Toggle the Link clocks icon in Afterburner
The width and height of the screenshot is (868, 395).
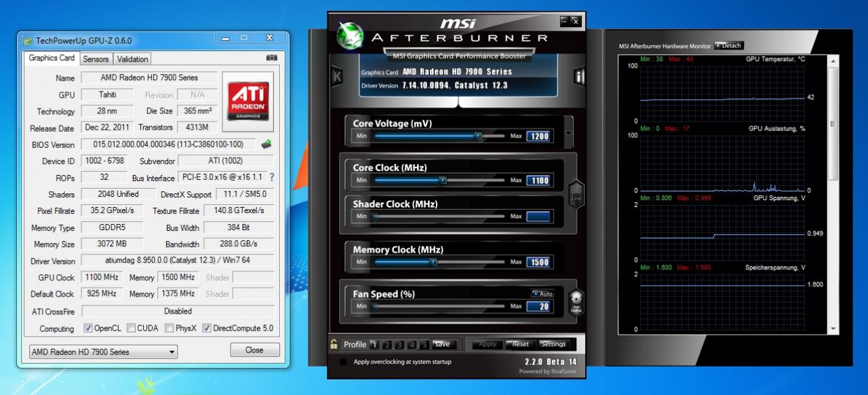click(576, 195)
